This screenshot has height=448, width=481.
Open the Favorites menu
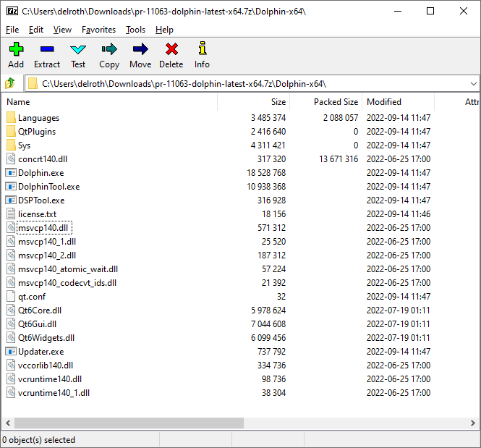pos(98,30)
